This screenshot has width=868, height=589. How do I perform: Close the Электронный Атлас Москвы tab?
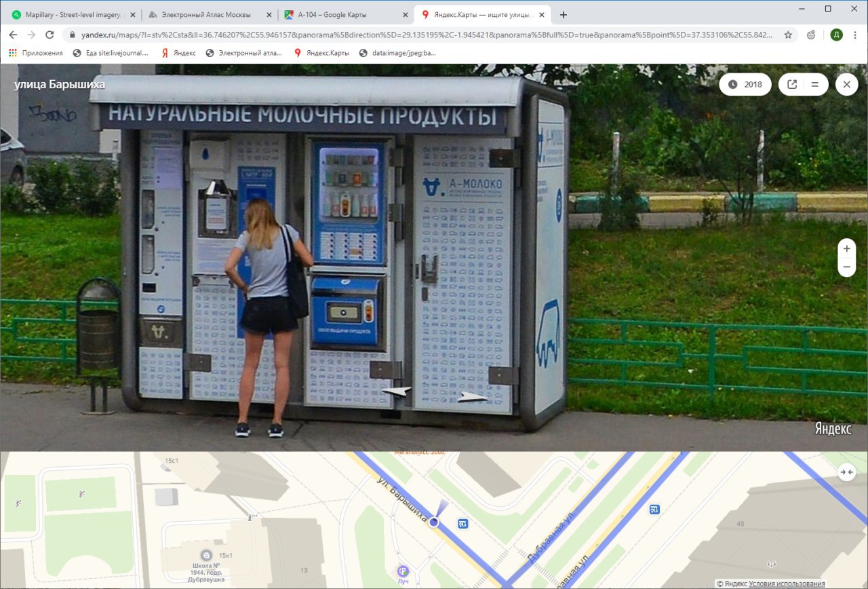268,14
